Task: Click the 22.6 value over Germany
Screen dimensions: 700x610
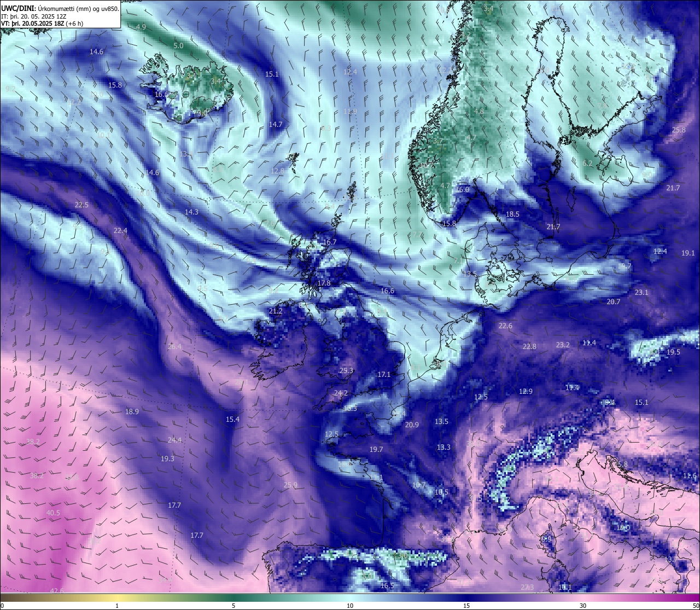Action: (505, 326)
